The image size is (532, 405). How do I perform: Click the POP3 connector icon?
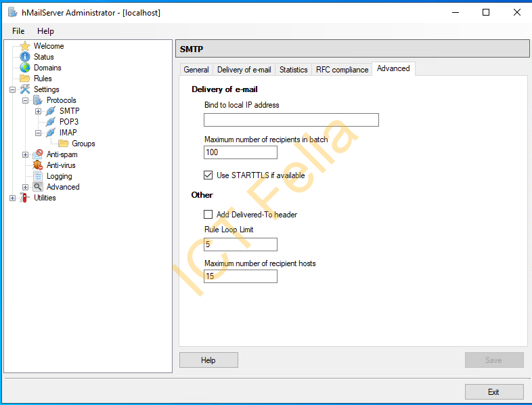click(x=51, y=121)
